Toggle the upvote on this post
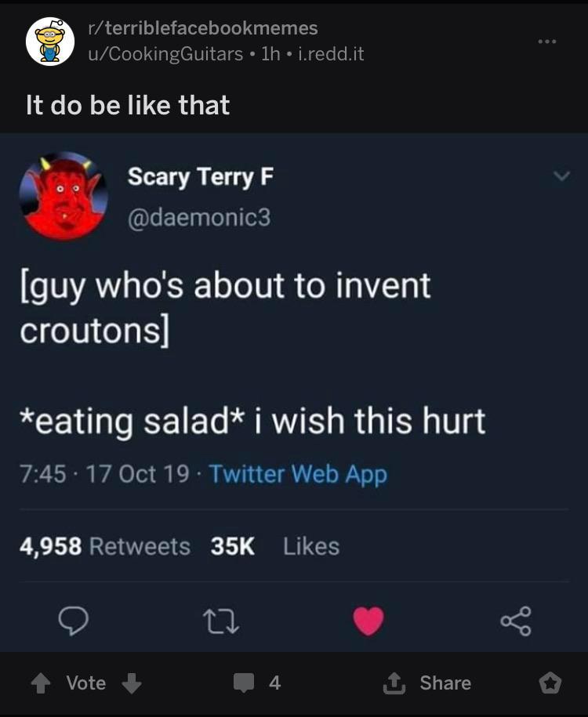588x717 pixels. (40, 683)
